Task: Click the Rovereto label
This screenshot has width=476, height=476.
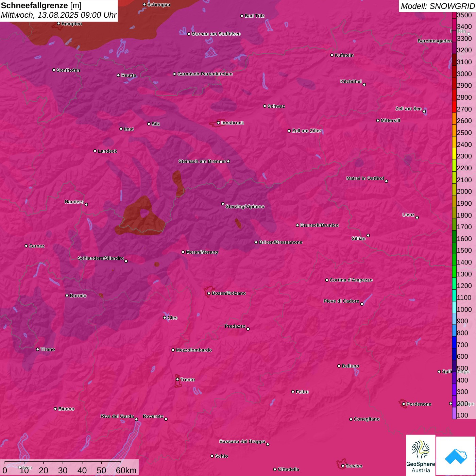Action: click(x=153, y=416)
